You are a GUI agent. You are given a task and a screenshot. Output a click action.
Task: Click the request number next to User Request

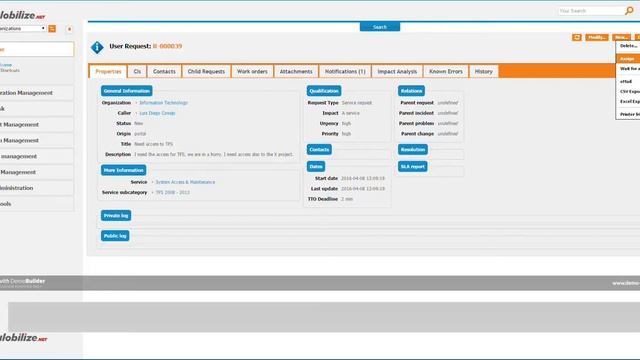168,46
